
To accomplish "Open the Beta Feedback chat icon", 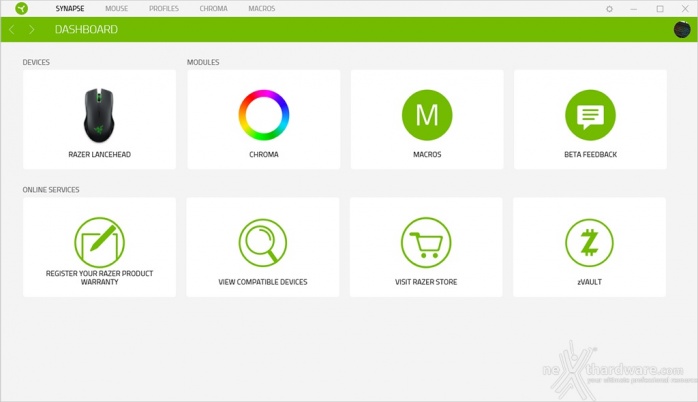I will [590, 115].
